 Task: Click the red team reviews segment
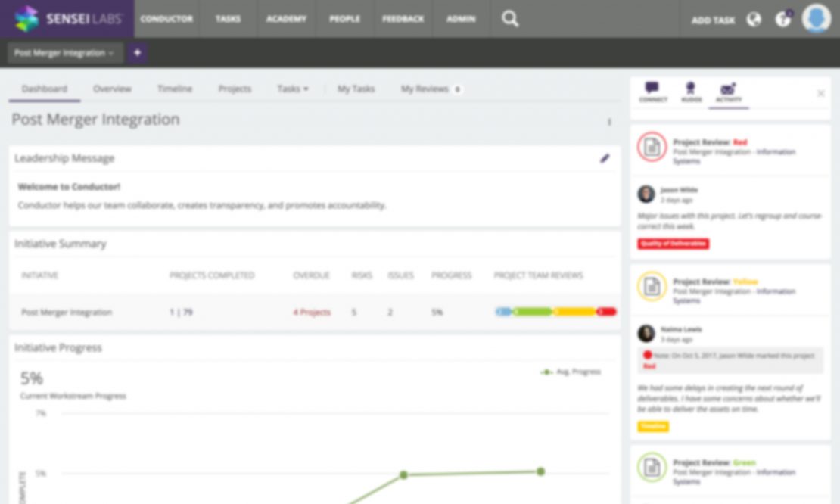(606, 312)
